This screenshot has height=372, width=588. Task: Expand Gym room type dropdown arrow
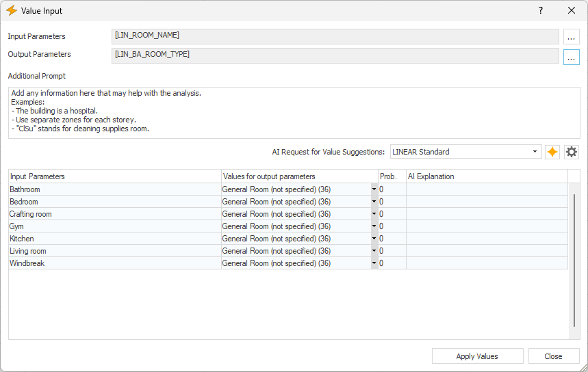coord(374,226)
